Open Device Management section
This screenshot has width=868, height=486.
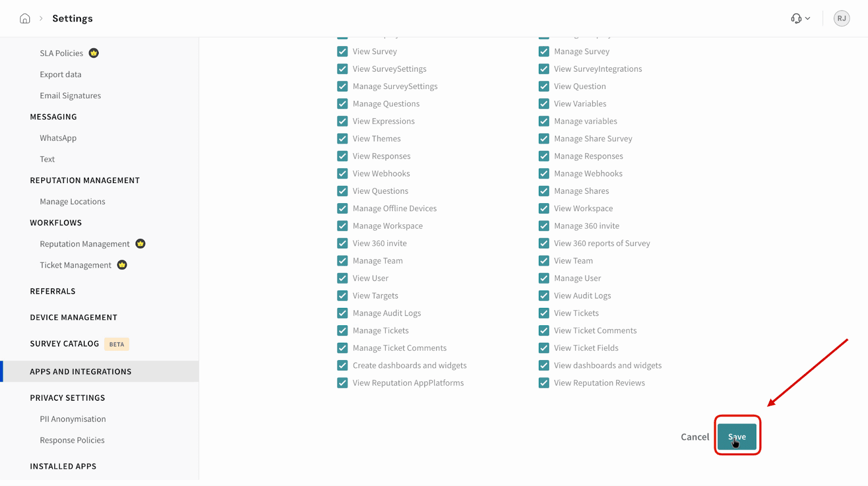73,317
